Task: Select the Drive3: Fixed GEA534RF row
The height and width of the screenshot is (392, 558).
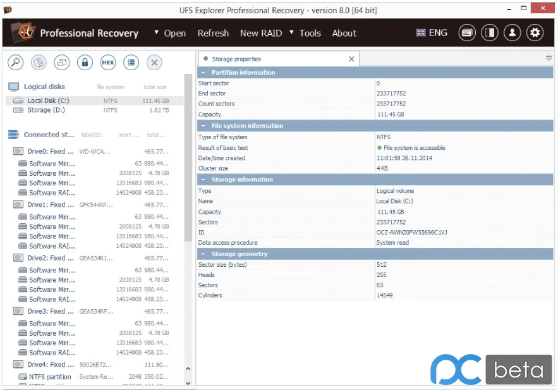Action: pos(95,311)
